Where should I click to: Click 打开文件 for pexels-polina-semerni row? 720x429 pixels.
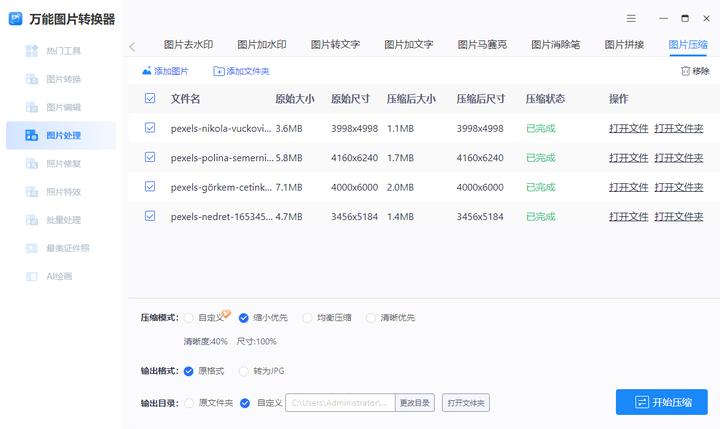[x=629, y=158]
